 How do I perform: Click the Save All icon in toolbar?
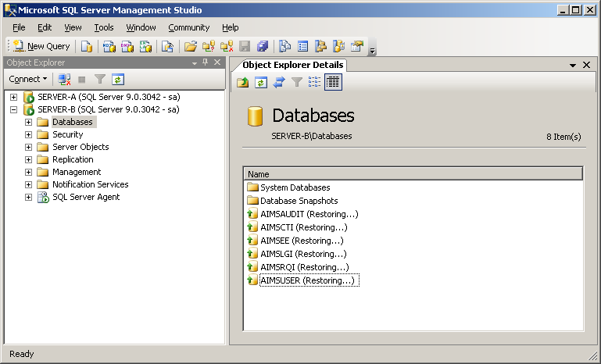click(x=263, y=46)
